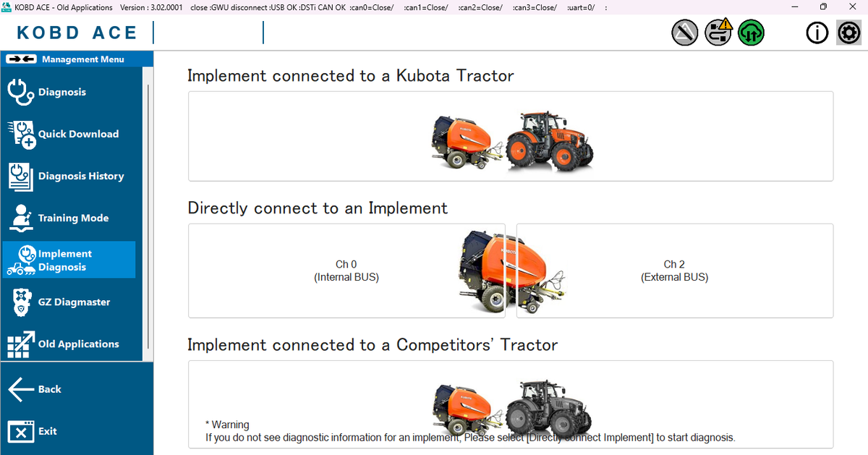Click the Training Mode person icon
The height and width of the screenshot is (455, 868).
click(x=20, y=218)
